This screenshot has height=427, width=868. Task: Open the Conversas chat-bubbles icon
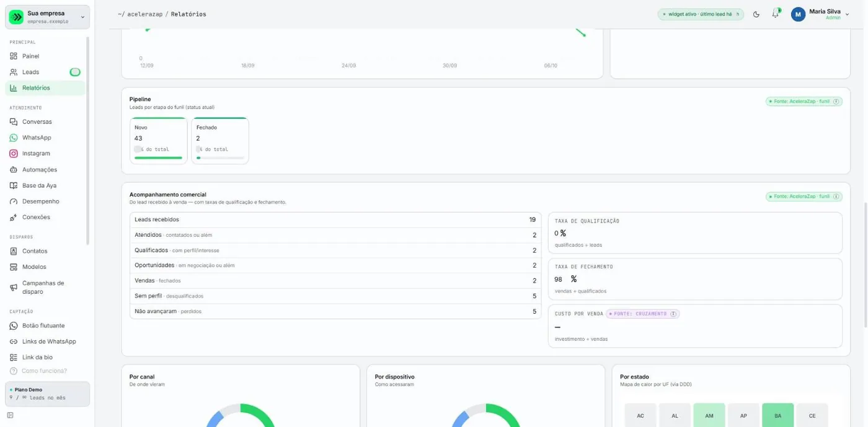pyautogui.click(x=14, y=122)
